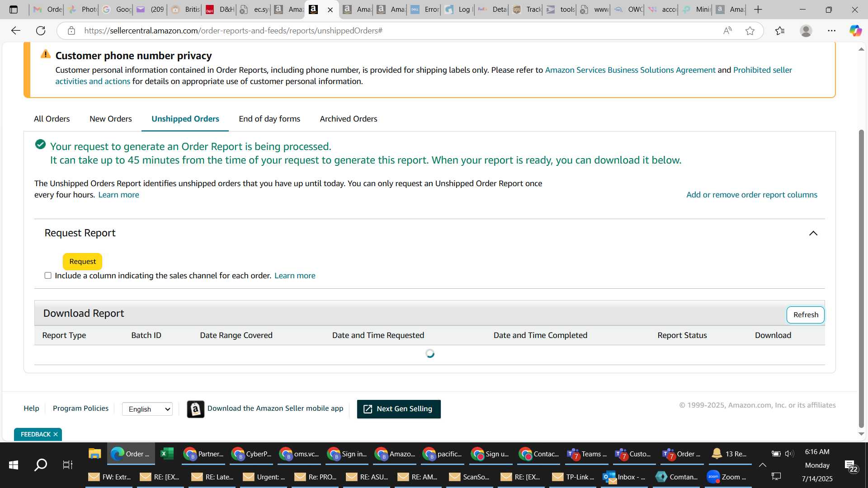Go back with the browser back arrow
This screenshot has width=868, height=488.
[x=16, y=31]
